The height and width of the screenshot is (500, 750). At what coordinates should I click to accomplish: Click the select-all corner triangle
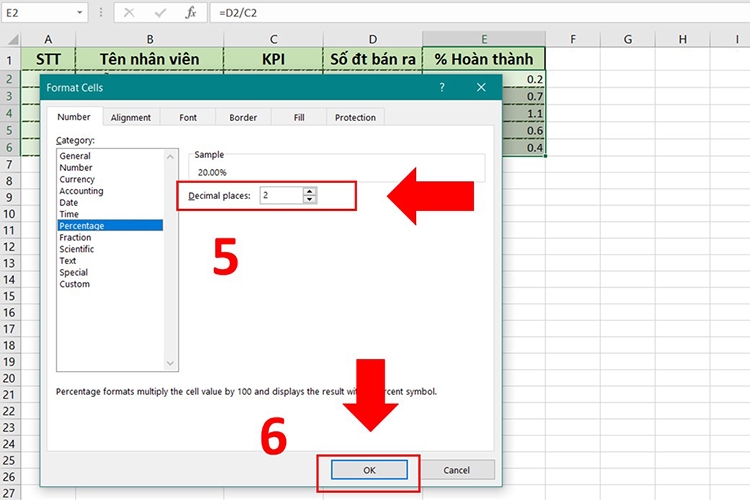click(x=13, y=39)
